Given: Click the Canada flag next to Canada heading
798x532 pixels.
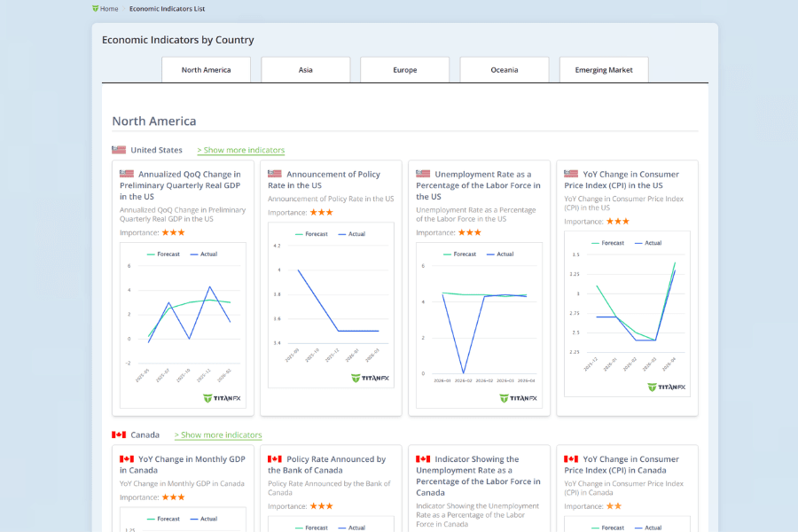Looking at the screenshot, I should 119,434.
